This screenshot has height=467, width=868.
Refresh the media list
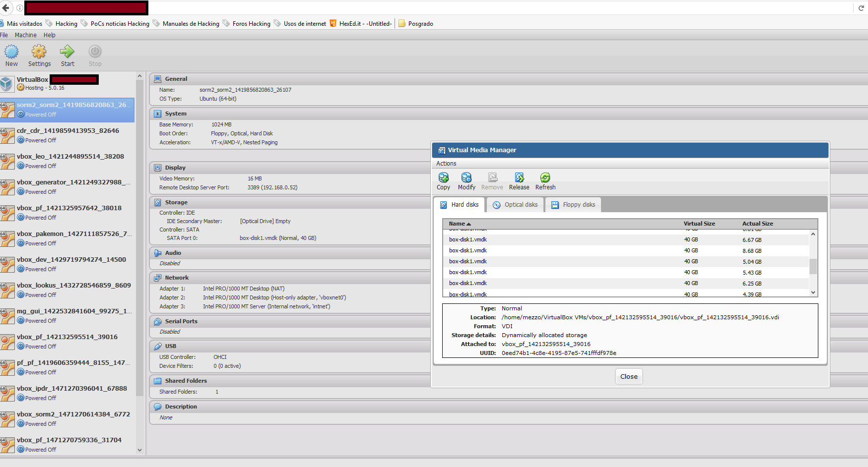[545, 178]
